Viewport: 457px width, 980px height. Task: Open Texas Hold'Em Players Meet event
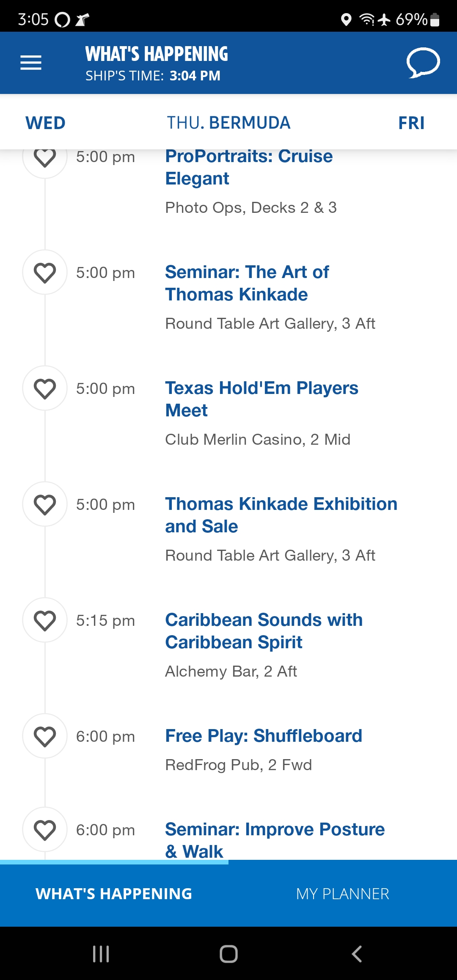tap(262, 399)
